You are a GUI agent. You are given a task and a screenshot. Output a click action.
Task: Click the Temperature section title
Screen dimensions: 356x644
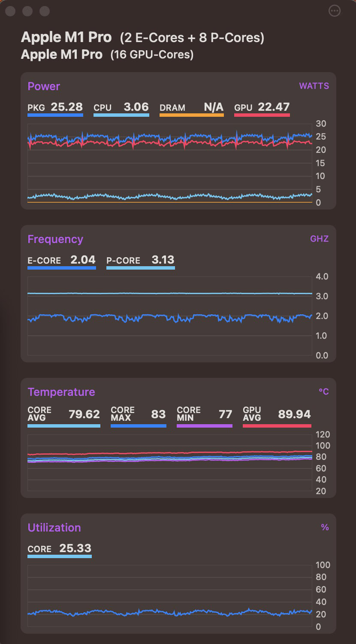click(x=61, y=392)
